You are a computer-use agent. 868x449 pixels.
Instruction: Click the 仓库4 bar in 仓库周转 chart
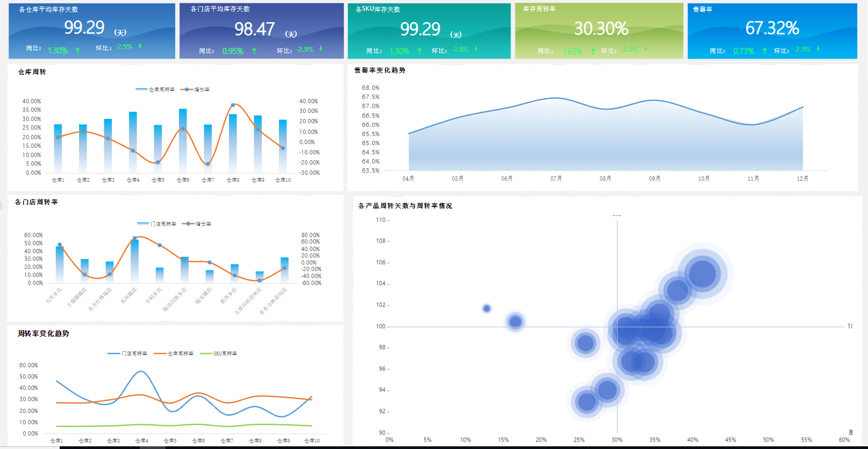tap(133, 142)
